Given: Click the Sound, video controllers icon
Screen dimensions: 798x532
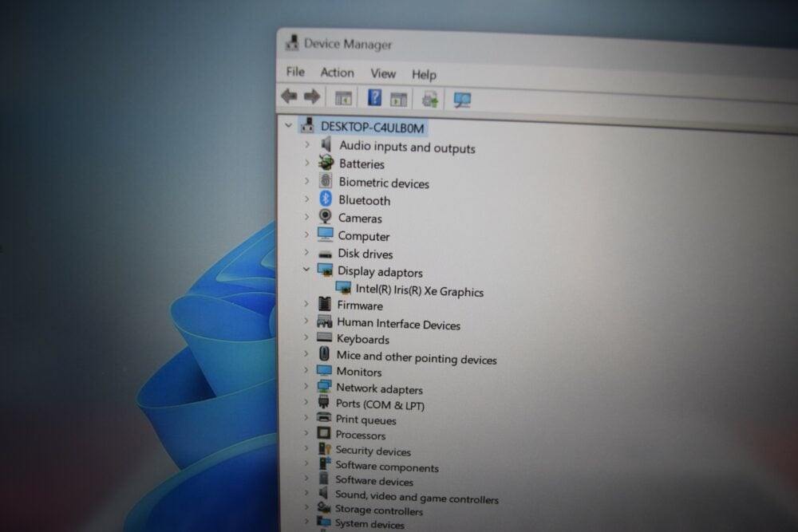Looking at the screenshot, I should [323, 492].
